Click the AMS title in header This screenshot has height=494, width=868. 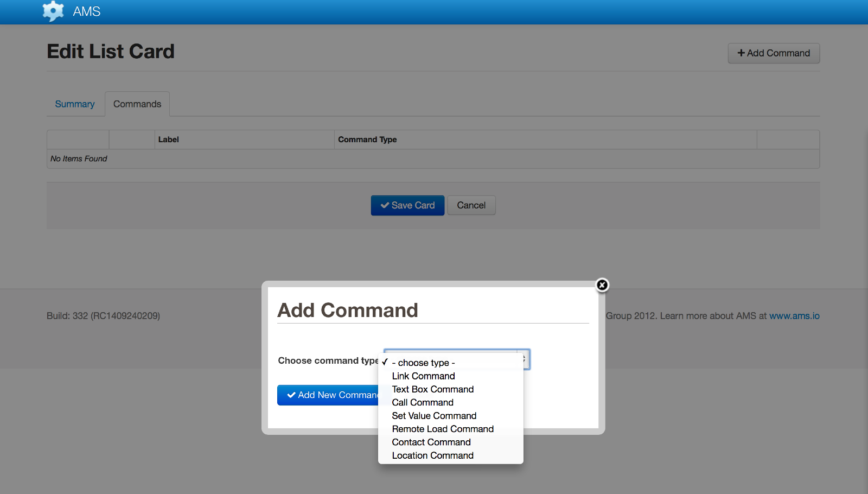(87, 11)
